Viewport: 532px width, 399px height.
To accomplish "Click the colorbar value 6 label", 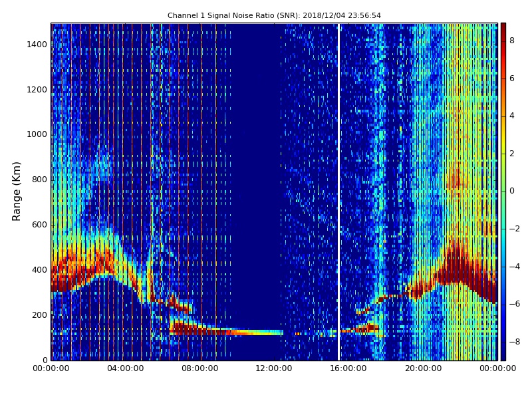I will pyautogui.click(x=512, y=78).
